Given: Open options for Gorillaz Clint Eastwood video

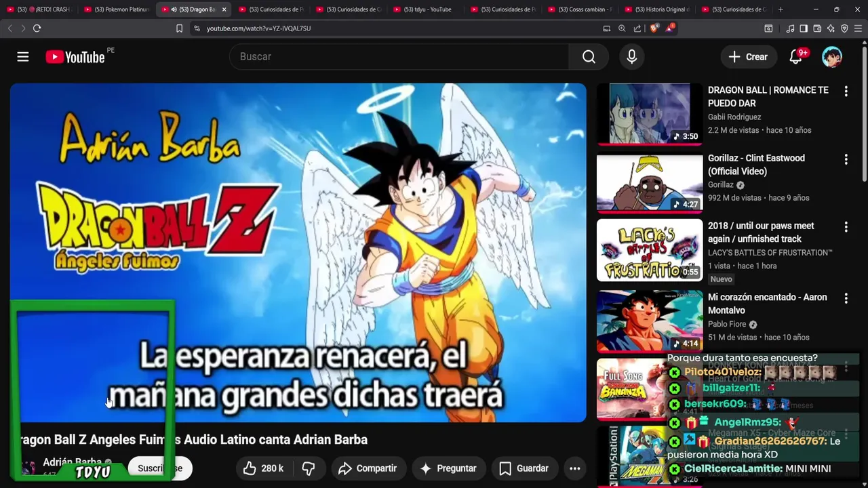Looking at the screenshot, I should (846, 159).
